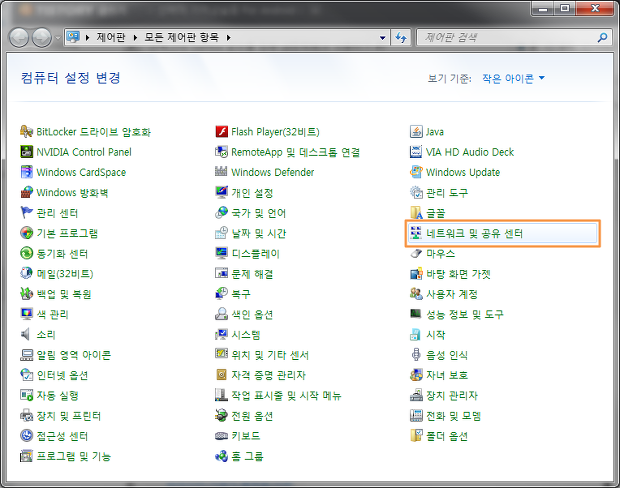620x488 pixels.
Task: Open the 위치 및 기타 센서 link
Action: tap(270, 355)
